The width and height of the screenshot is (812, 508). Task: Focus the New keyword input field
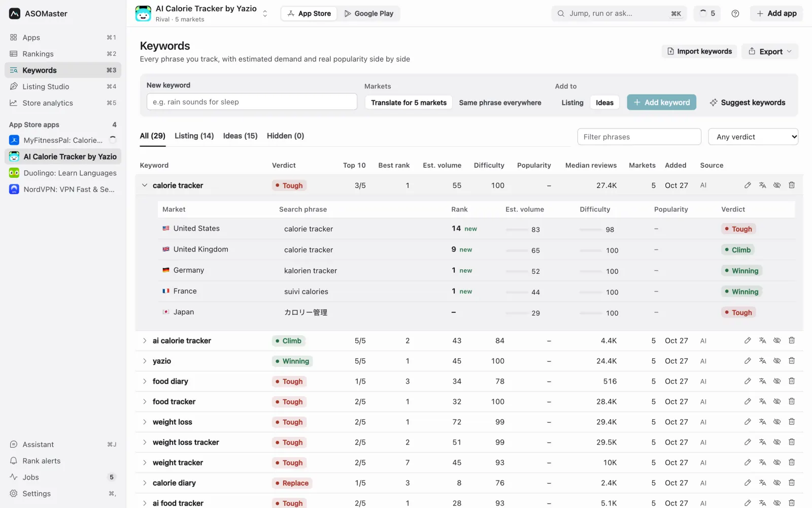click(x=252, y=102)
